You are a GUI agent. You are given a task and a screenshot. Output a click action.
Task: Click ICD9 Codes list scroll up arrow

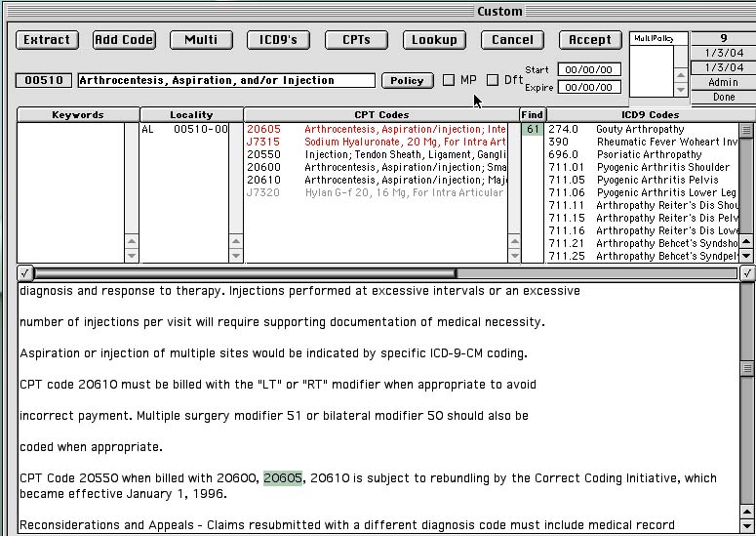click(746, 241)
